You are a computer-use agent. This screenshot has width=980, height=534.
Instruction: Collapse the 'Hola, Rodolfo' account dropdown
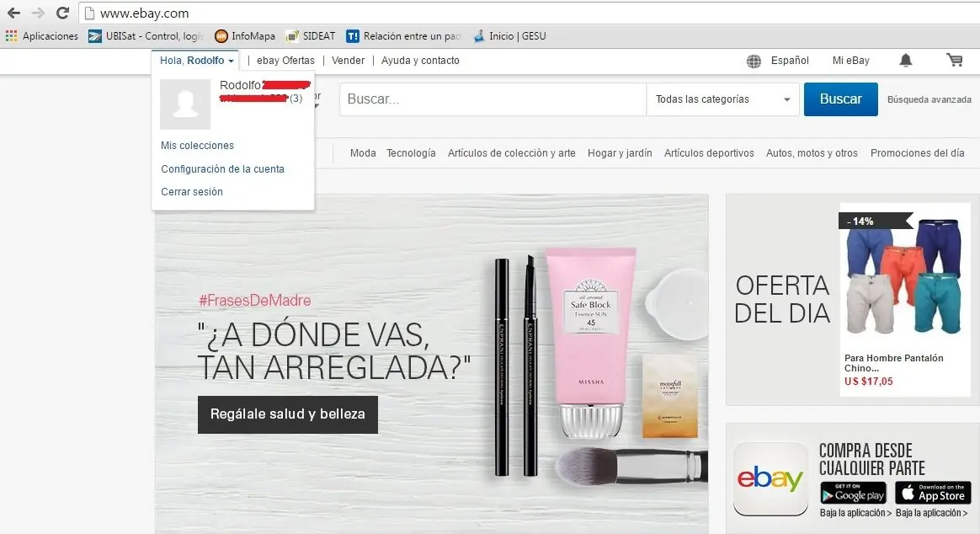tap(197, 61)
